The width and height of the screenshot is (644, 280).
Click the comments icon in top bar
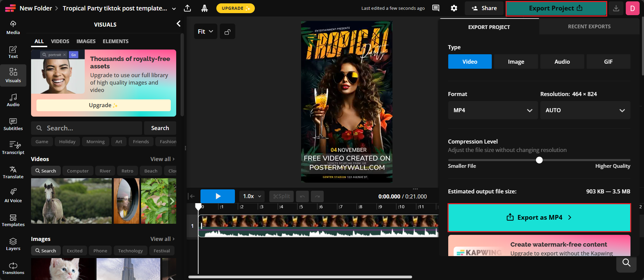point(436,8)
